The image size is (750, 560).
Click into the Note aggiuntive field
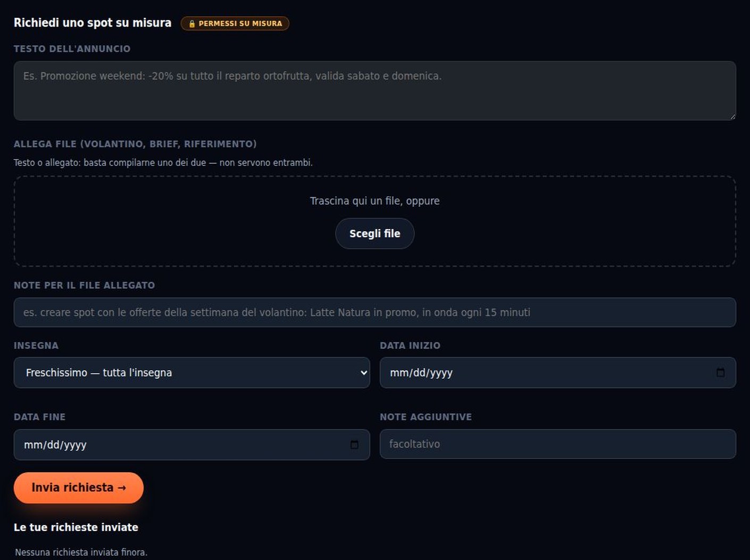[557, 444]
